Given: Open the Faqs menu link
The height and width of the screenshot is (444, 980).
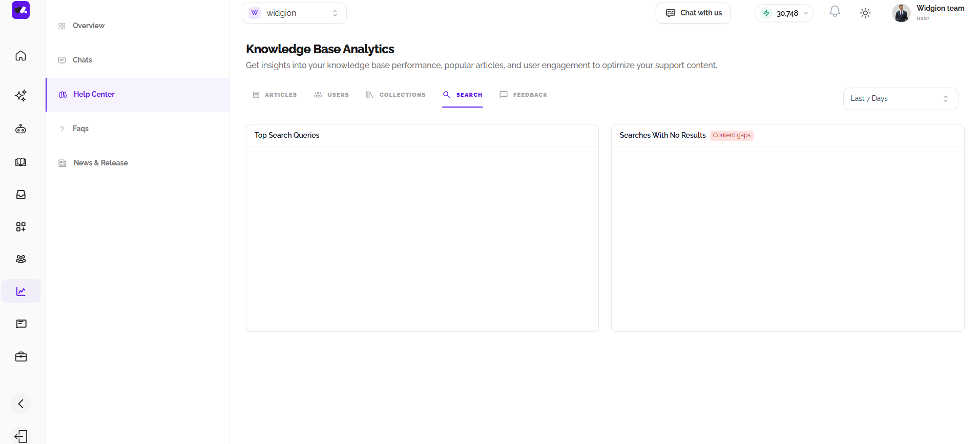Looking at the screenshot, I should coord(80,129).
